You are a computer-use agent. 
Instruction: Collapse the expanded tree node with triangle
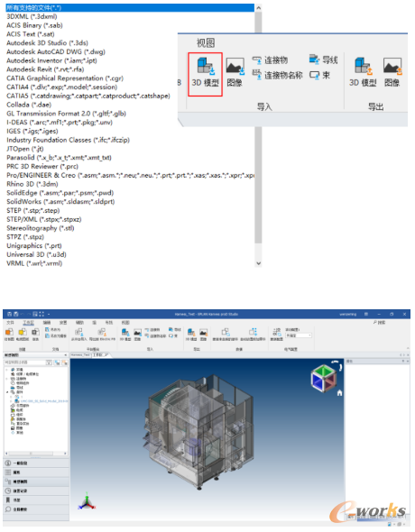pyautogui.click(x=7, y=392)
